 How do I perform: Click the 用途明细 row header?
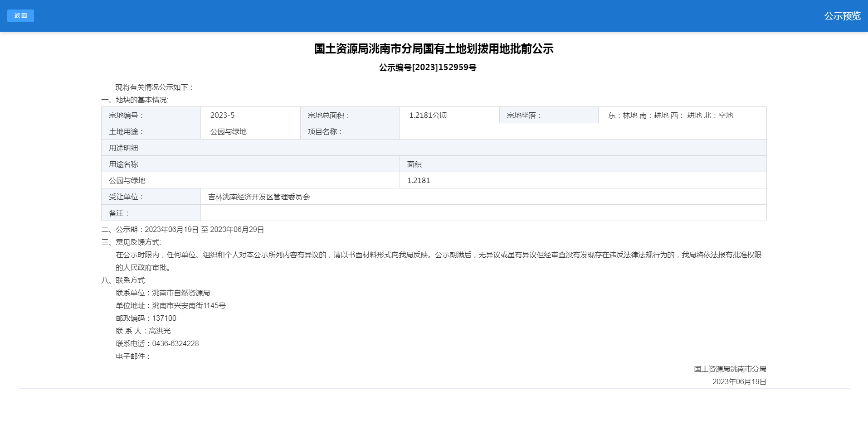(434, 148)
